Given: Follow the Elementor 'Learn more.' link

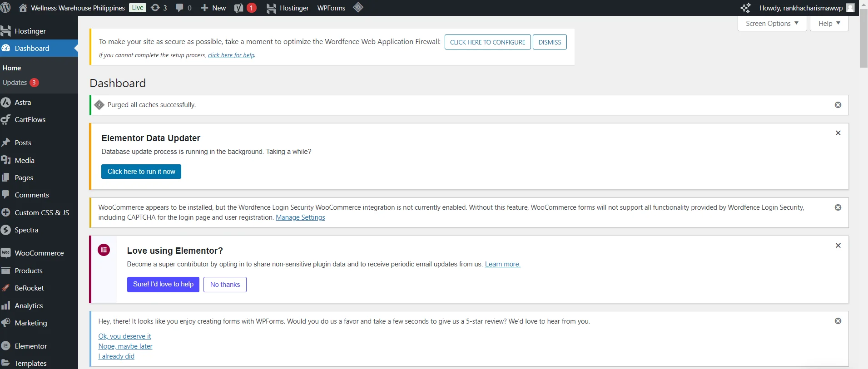Looking at the screenshot, I should [503, 264].
